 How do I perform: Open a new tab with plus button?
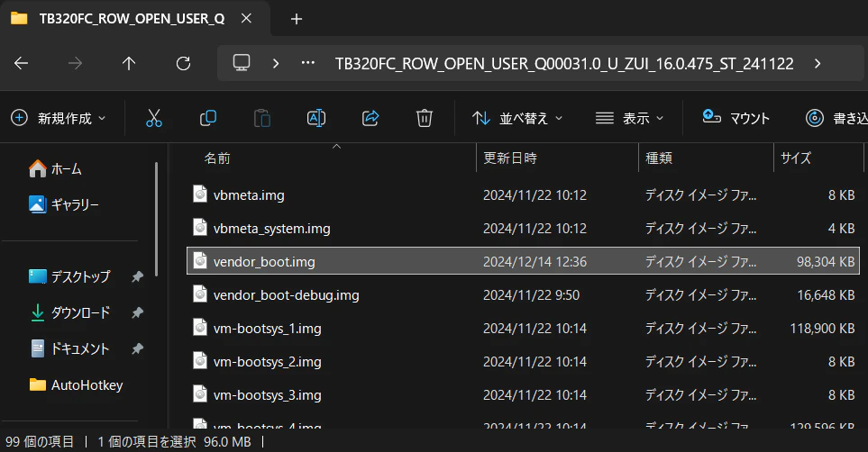click(297, 19)
